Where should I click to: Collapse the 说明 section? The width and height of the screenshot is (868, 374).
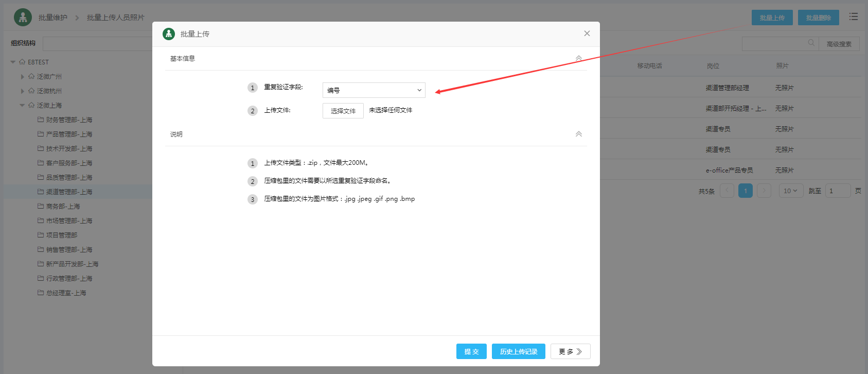[578, 134]
